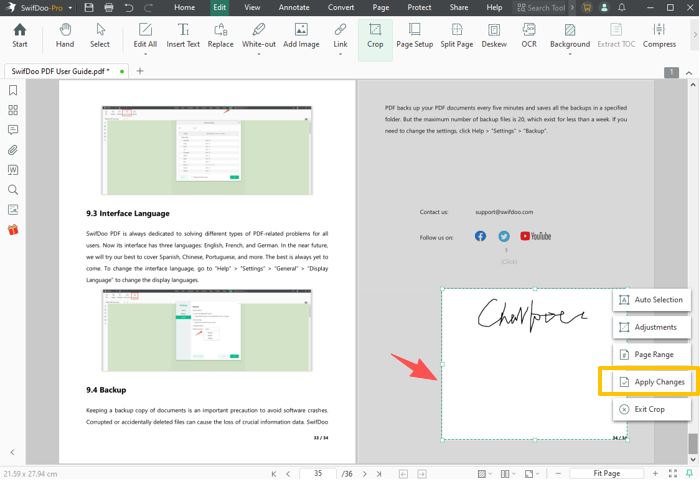Expand the Link dropdown arrow
Viewport: 700px width, 480px height.
coord(340,54)
